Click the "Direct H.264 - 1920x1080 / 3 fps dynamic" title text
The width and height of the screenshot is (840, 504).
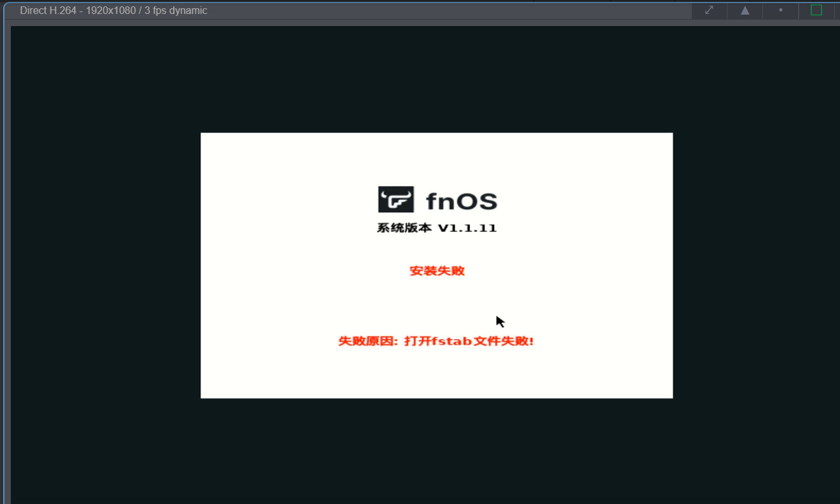point(114,11)
